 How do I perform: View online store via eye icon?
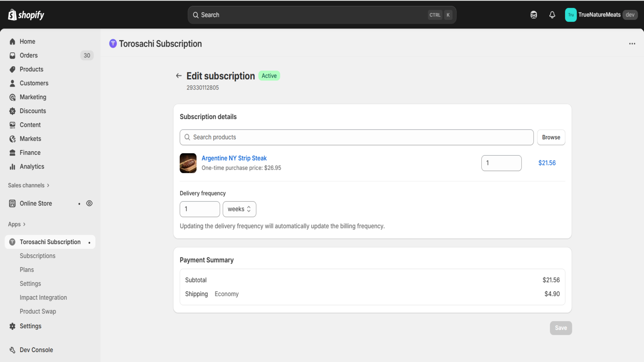coord(89,204)
